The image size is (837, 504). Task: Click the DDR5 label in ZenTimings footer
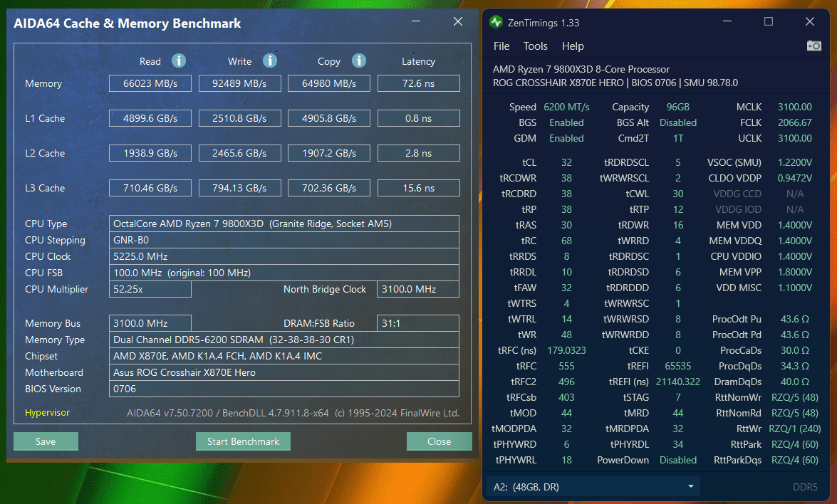pyautogui.click(x=805, y=487)
